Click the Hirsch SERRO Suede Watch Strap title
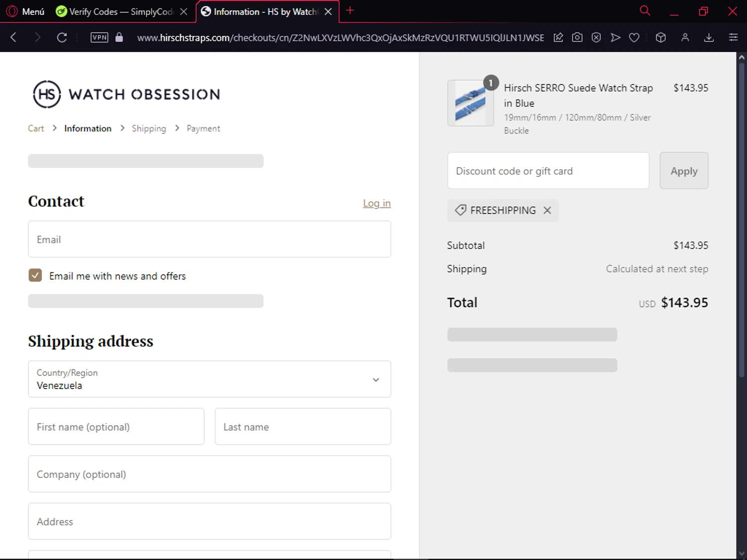Screen dimensions: 747x560 click(578, 96)
